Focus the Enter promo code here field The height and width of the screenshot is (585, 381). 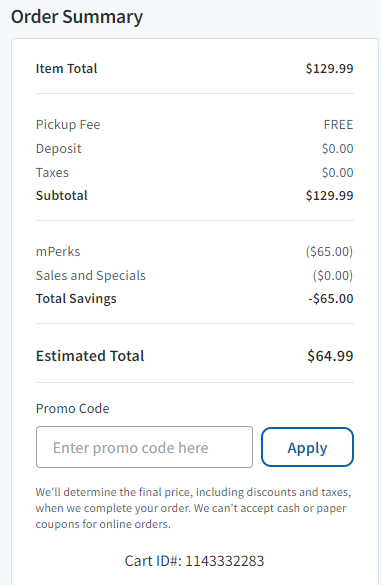144,447
